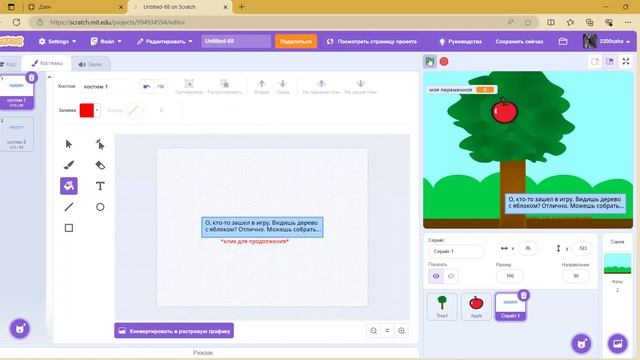Select the костюм 2 thumbnail
The height and width of the screenshot is (360, 640).
pyautogui.click(x=16, y=134)
